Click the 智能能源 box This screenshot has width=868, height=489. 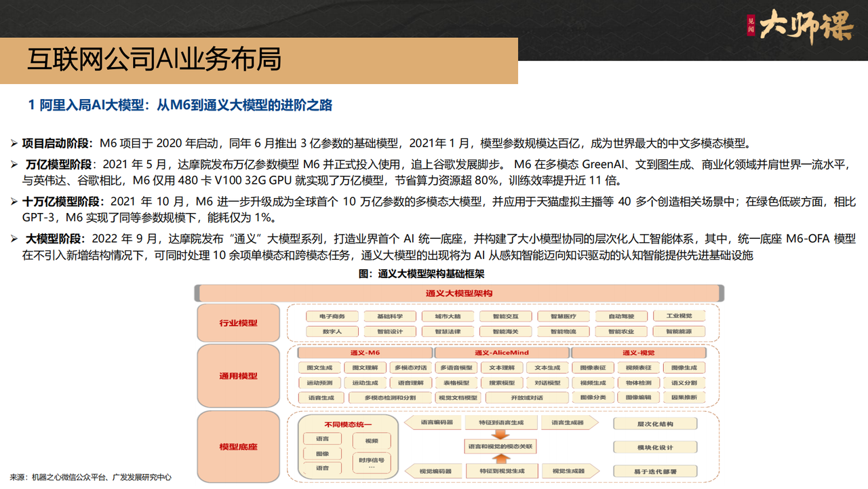[679, 332]
